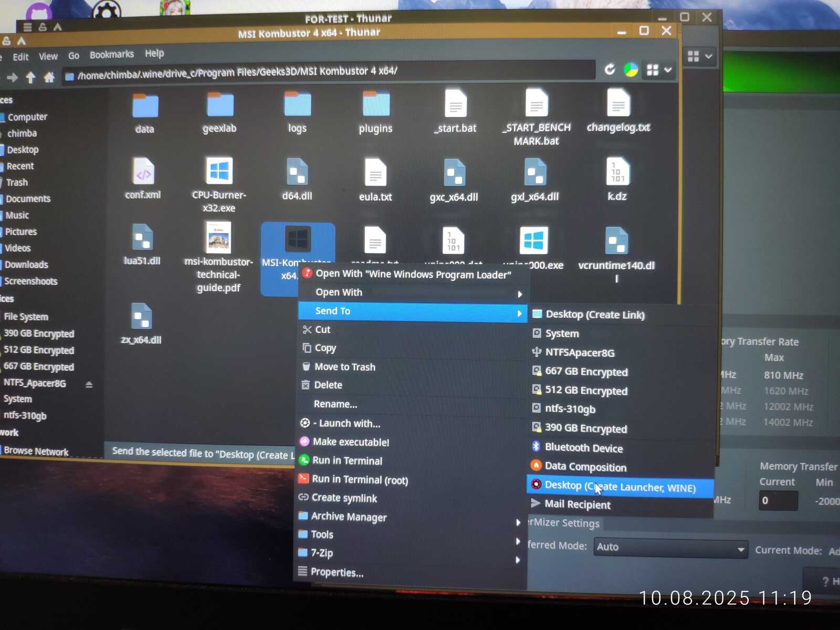This screenshot has width=840, height=630.
Task: Expand the Archive Manager submenu
Action: tap(410, 517)
